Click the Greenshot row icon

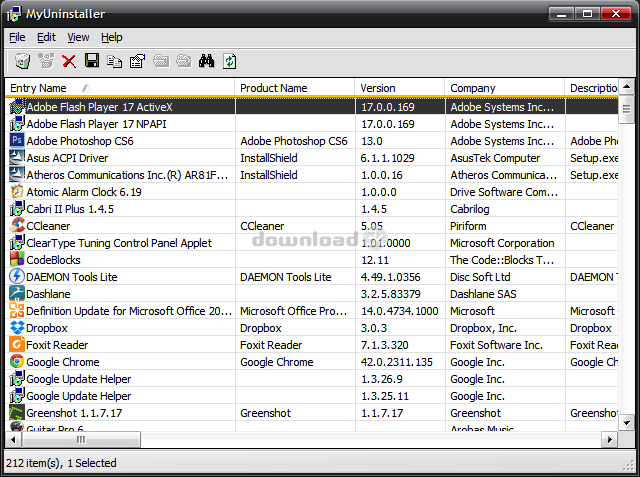pos(17,413)
